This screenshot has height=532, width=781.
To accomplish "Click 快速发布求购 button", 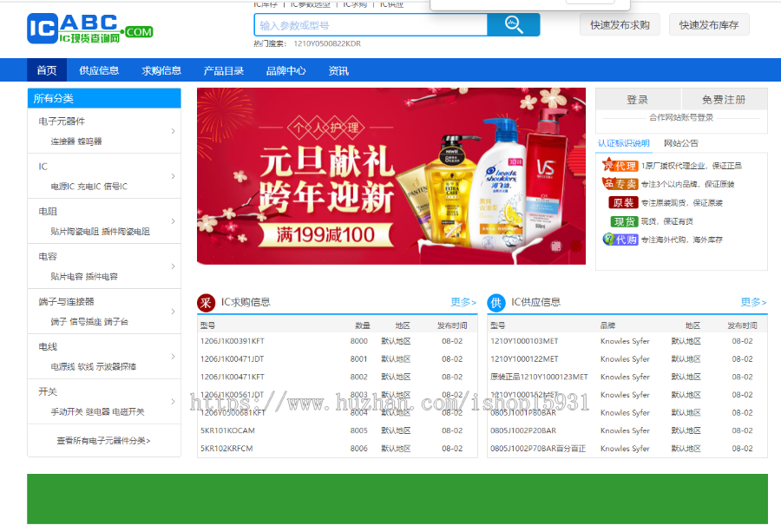I will coord(620,25).
